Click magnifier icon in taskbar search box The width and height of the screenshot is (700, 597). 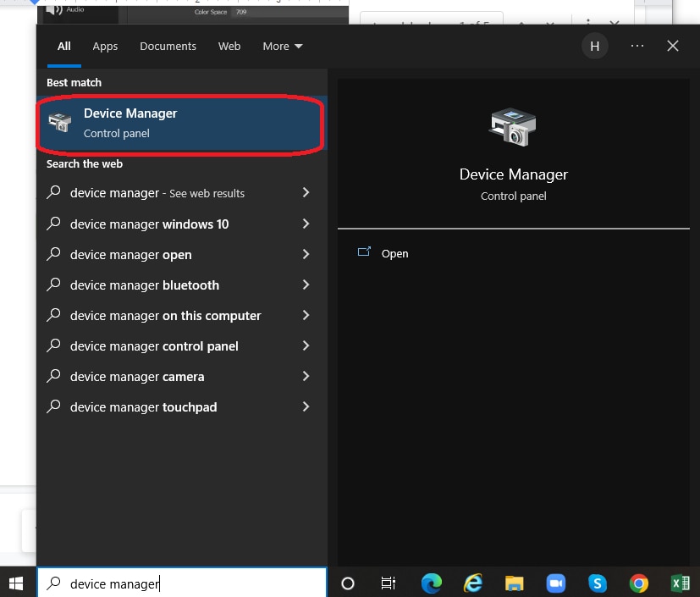53,583
